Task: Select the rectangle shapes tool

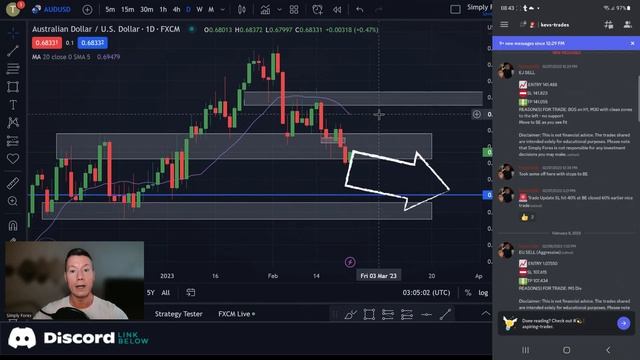Action: 13,87
